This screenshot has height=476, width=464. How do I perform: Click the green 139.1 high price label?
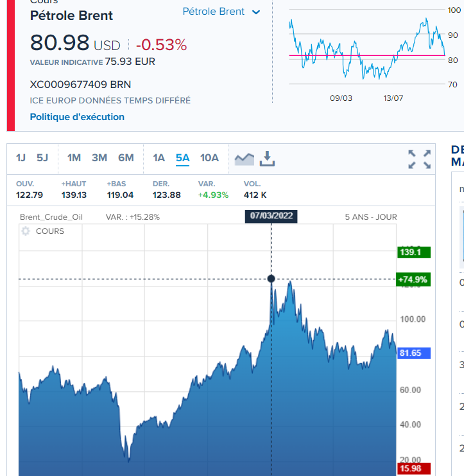click(414, 252)
